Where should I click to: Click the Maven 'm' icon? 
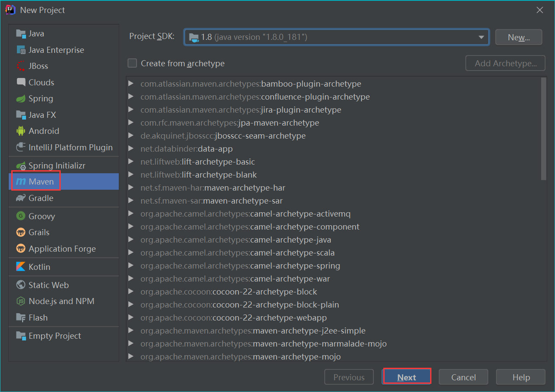(x=21, y=182)
